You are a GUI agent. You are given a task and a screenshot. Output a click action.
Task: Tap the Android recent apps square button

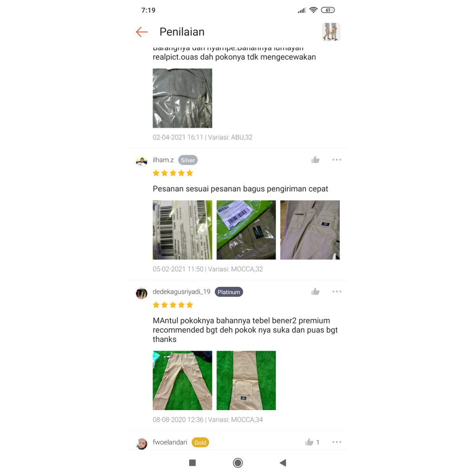point(192,463)
